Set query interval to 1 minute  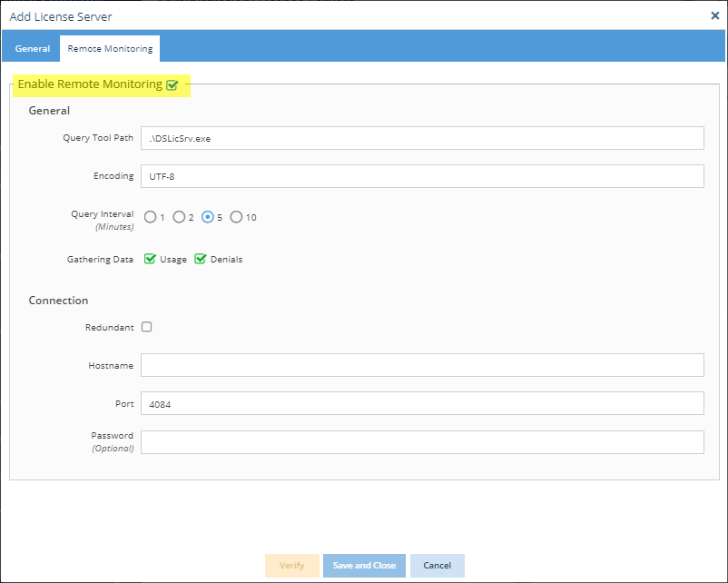pyautogui.click(x=150, y=217)
